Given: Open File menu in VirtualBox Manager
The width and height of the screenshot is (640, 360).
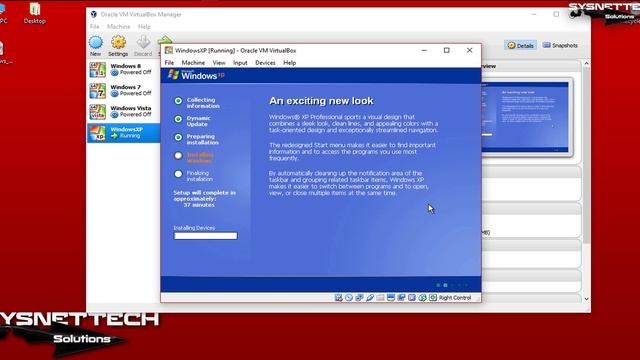Looking at the screenshot, I should (x=94, y=27).
